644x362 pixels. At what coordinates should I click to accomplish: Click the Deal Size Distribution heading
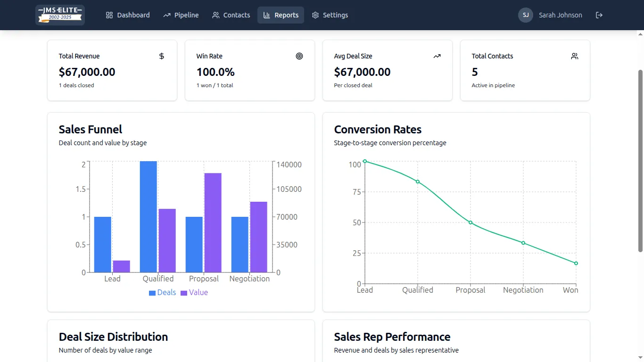click(113, 337)
